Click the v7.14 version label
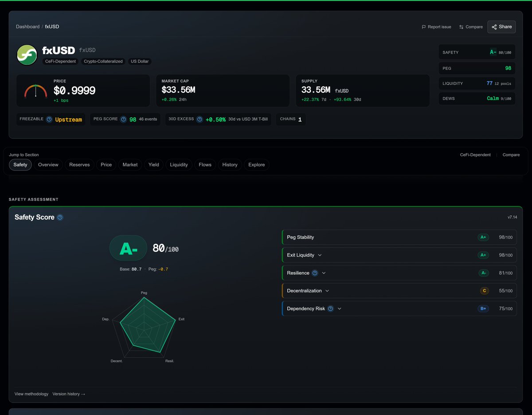 tap(512, 217)
